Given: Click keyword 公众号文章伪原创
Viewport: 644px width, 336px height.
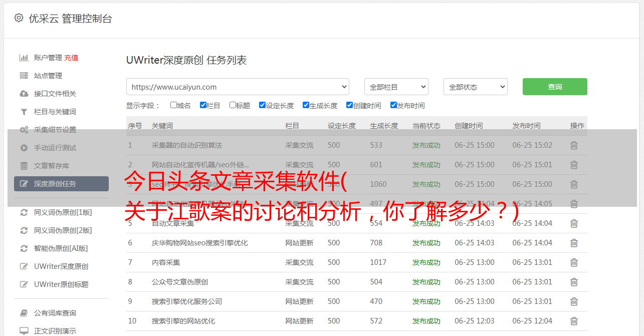Looking at the screenshot, I should [180, 282].
